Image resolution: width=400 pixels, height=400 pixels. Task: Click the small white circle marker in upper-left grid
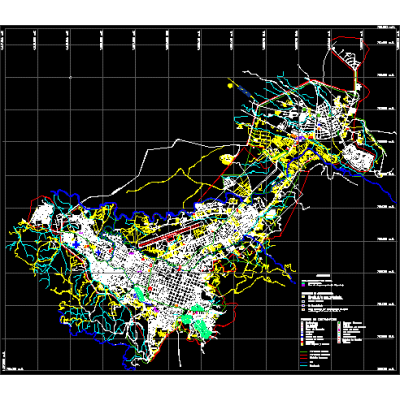(x=70, y=77)
